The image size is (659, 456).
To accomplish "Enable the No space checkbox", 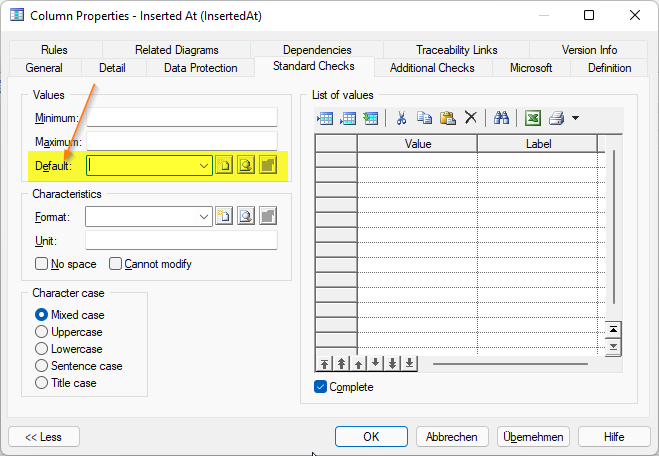I will 42,264.
